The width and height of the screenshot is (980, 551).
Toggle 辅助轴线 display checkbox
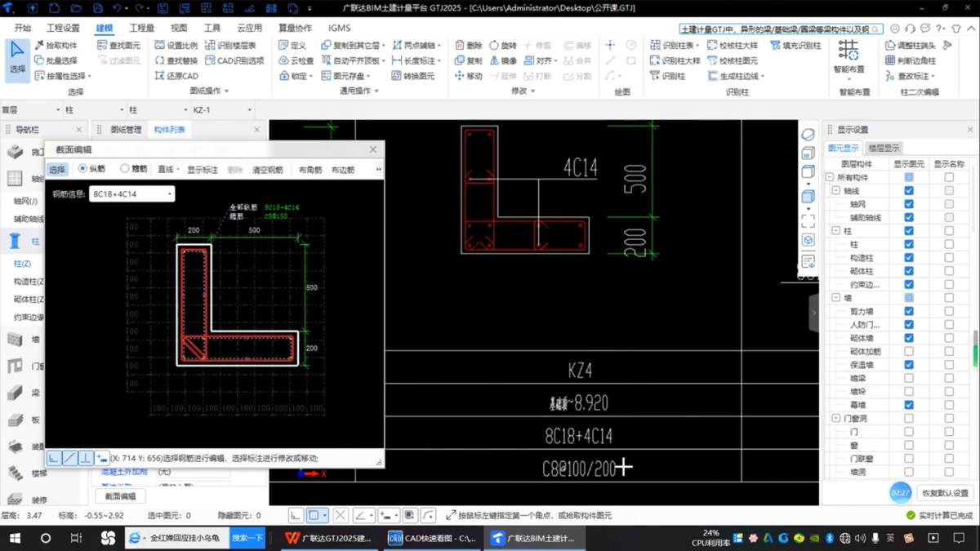click(x=909, y=217)
